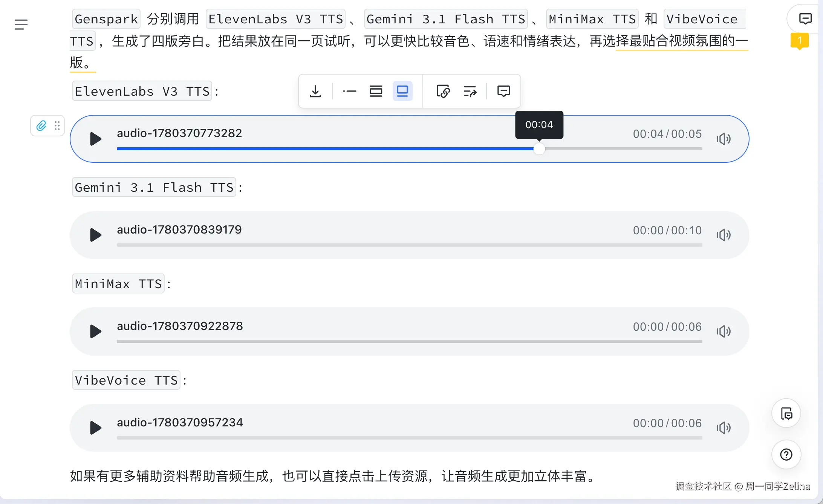Click the 'ElevenLabs V3 TTS' label above first audio
Screen dimensions: 823x504
[142, 91]
